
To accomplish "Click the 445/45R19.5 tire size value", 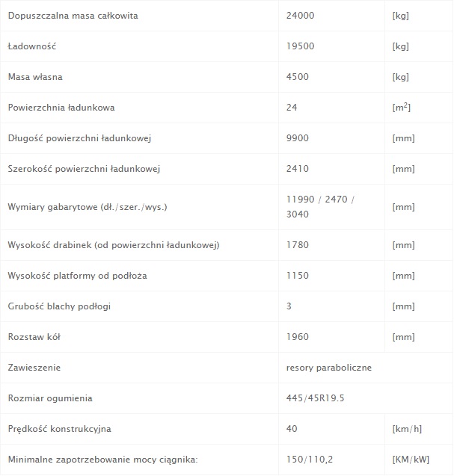I will coord(316,398).
